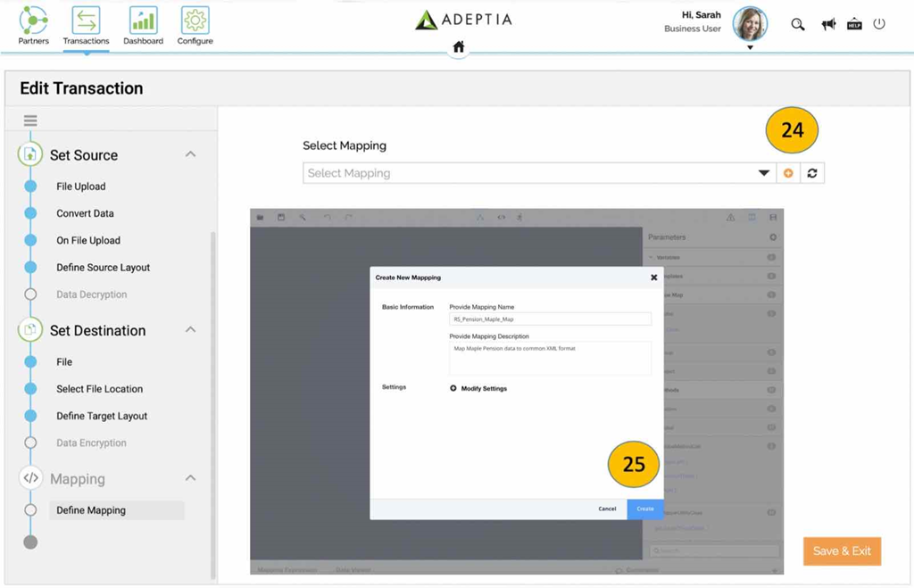
Task: Add new mapping with orange plus icon
Action: pos(788,173)
